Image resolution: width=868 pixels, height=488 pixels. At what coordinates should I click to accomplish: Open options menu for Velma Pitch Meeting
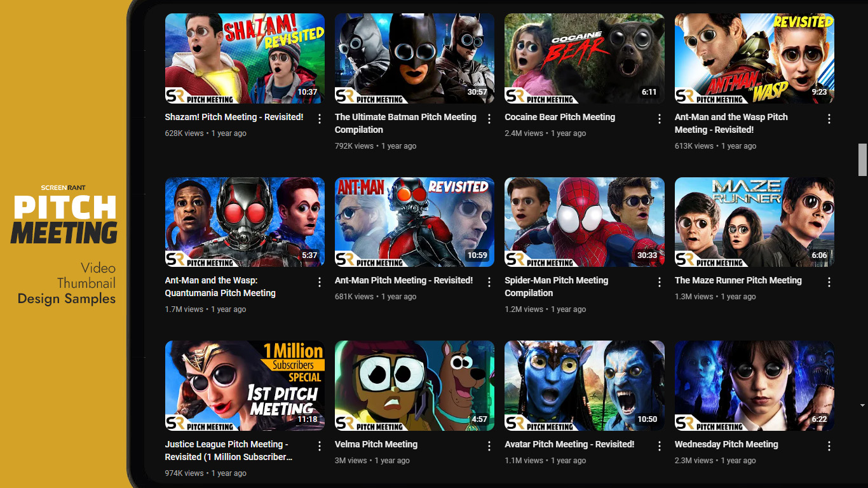click(x=489, y=446)
